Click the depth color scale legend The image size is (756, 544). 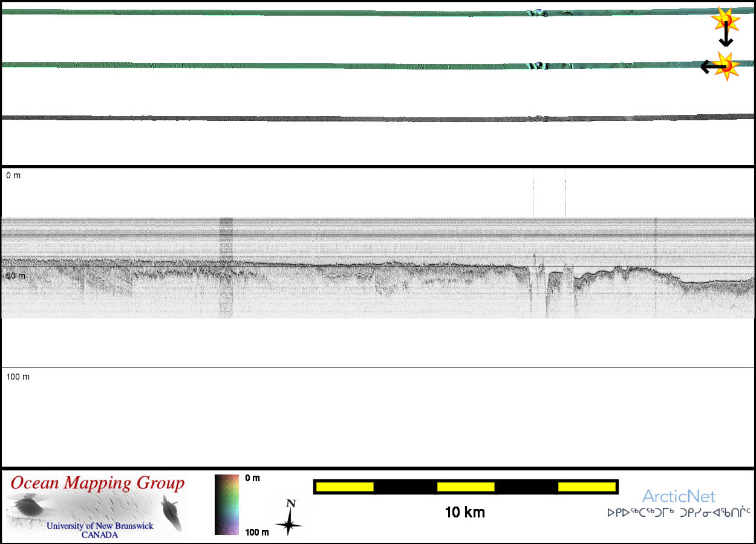226,504
